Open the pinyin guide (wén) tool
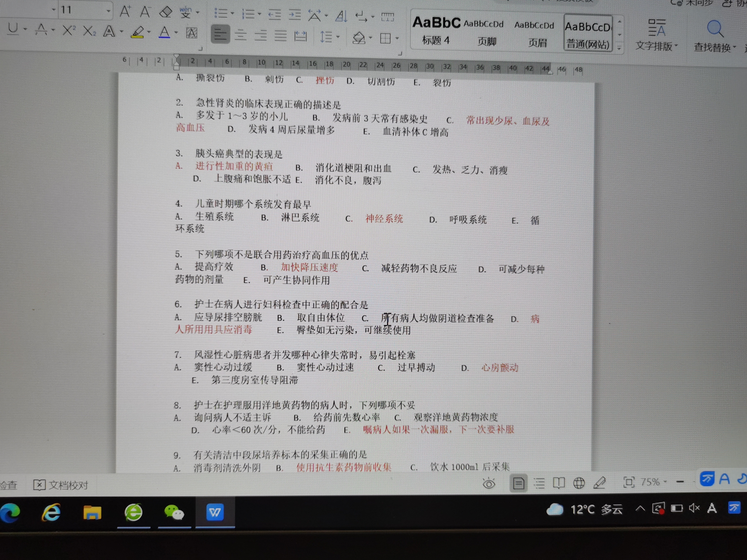Screen dimensions: 747x560 pos(186,13)
